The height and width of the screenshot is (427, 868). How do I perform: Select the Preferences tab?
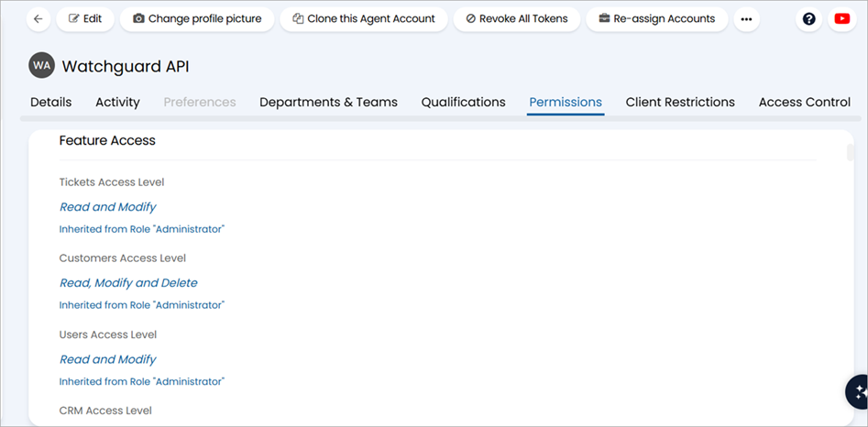click(x=200, y=103)
